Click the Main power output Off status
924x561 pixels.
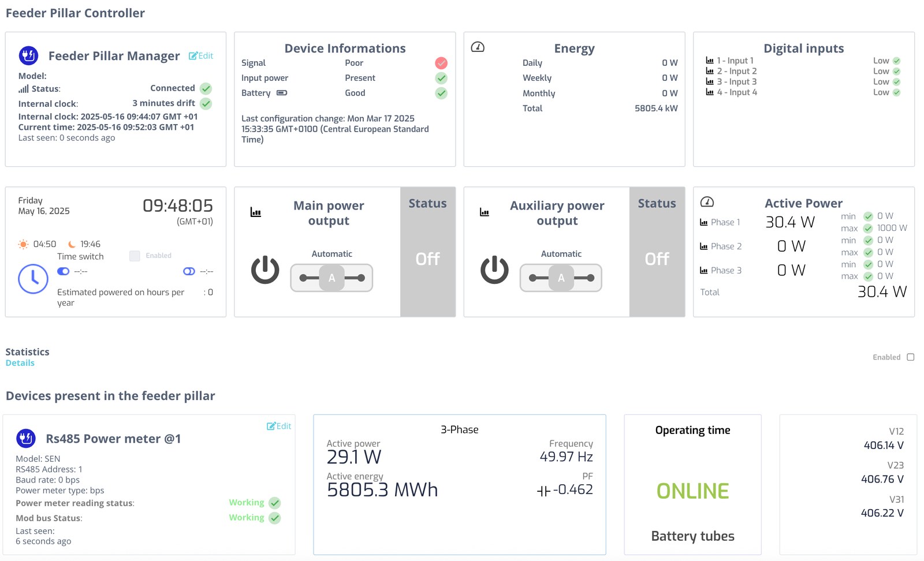point(428,259)
